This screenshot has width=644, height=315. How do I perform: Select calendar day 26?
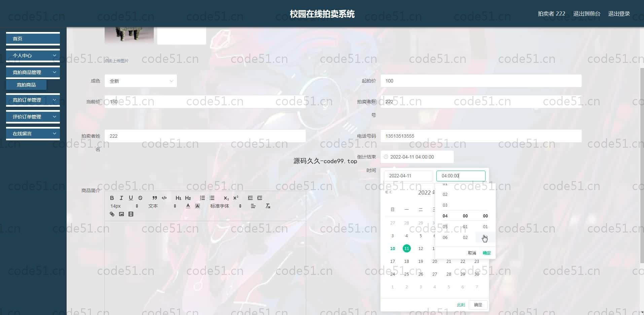421,274
